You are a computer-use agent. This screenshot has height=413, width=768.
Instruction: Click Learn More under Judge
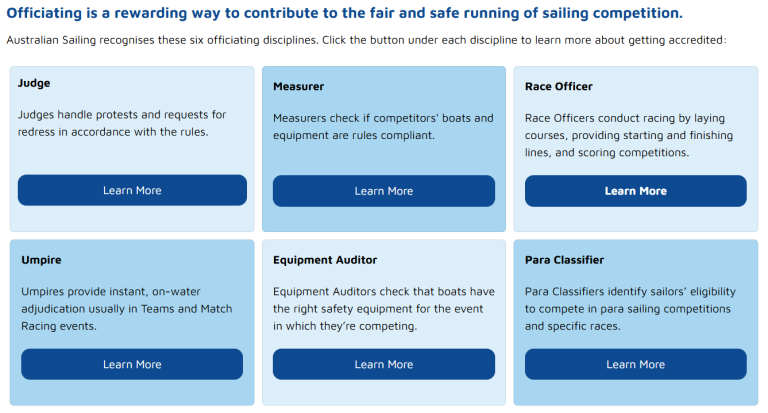click(x=132, y=190)
